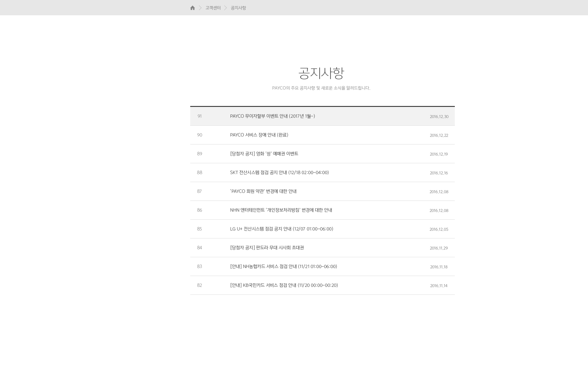Viewport: 588px width, 382px height.
Task: Open NHN 엔터테인먼트 개인정보처리방침 변경 notice
Action: click(281, 210)
